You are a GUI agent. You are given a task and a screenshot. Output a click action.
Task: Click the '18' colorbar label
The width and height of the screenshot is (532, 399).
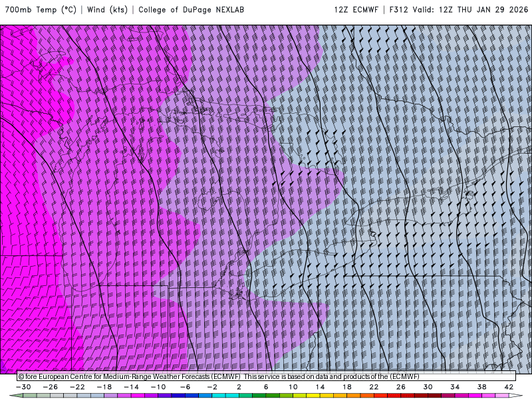[x=347, y=387]
